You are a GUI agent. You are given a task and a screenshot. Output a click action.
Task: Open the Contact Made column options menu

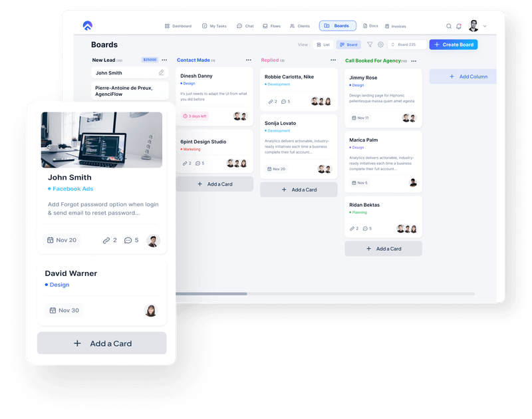coord(248,60)
